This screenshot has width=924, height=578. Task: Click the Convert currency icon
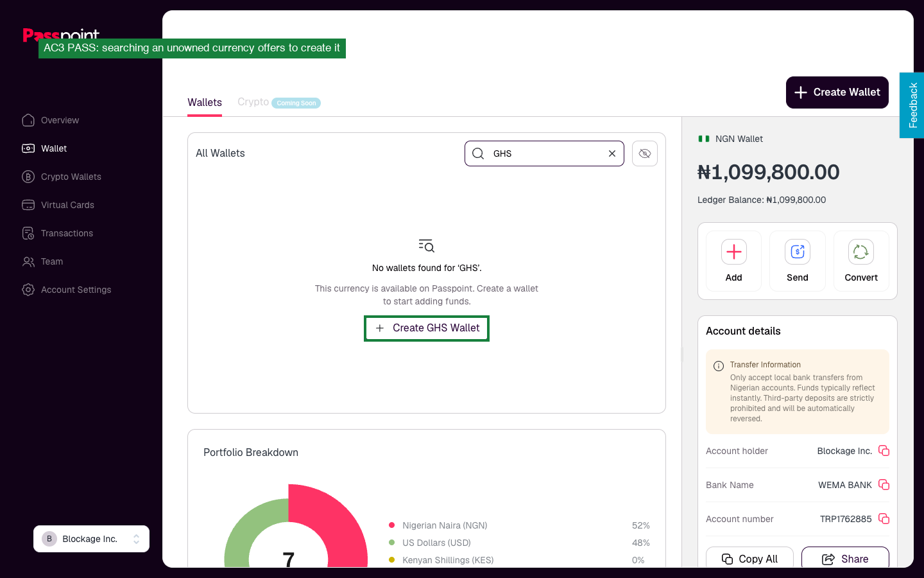click(861, 252)
